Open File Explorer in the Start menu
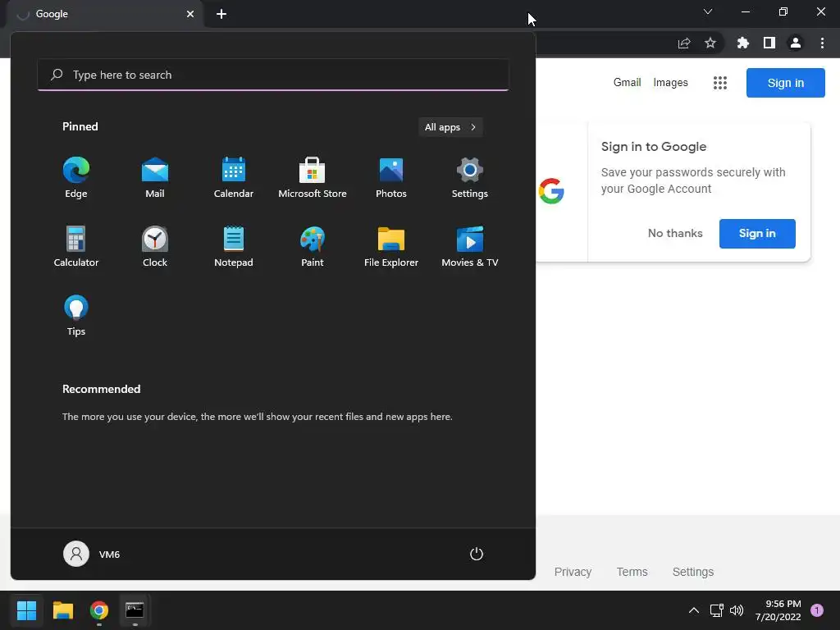Image resolution: width=840 pixels, height=630 pixels. 391,246
